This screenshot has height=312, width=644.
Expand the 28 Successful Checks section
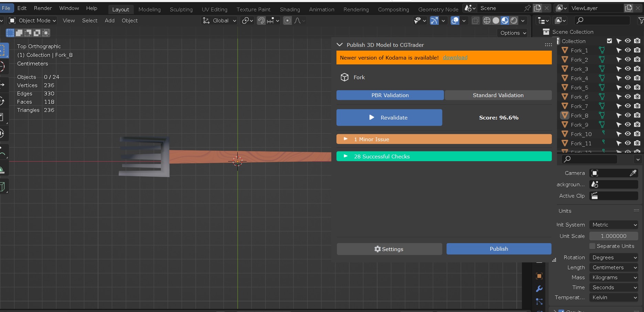[444, 156]
